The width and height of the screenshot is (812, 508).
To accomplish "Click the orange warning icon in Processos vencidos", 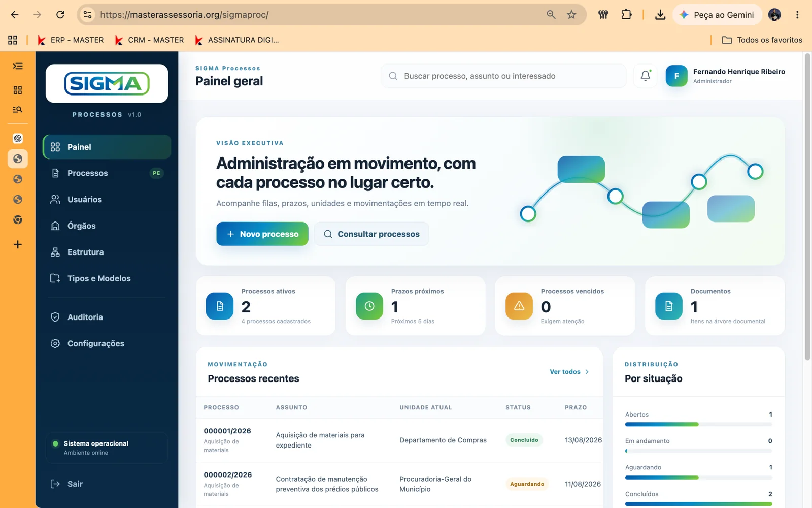I will click(519, 306).
